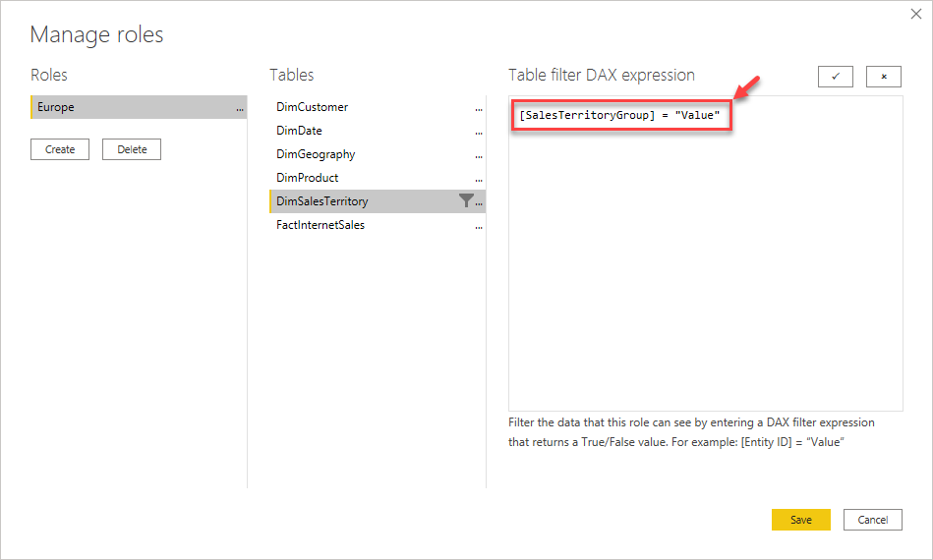
Task: Close the Manage roles dialog
Action: coord(917,16)
